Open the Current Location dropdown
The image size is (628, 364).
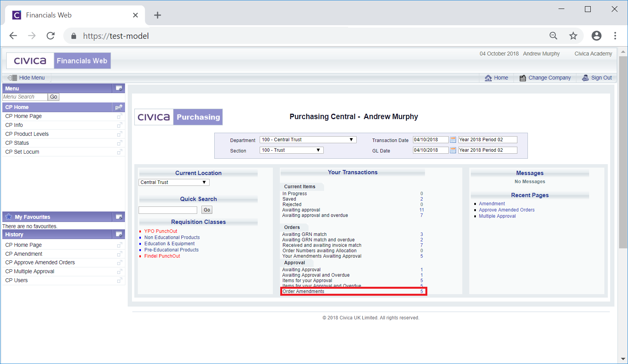point(174,182)
